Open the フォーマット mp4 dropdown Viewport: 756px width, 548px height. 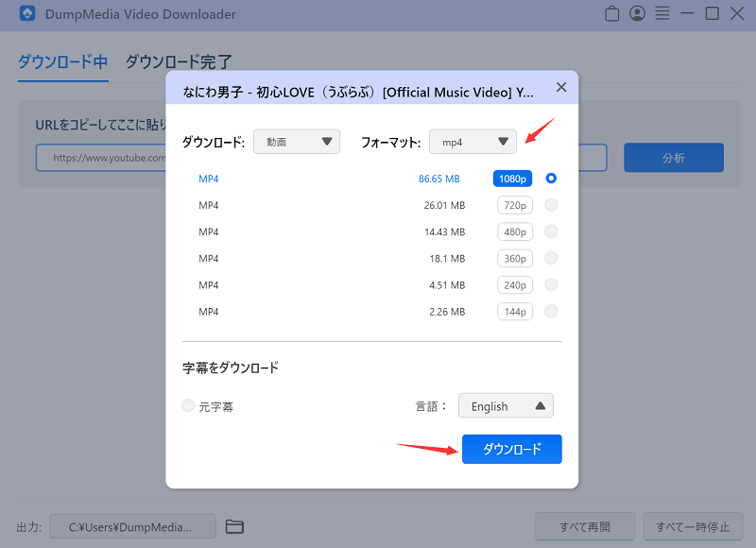point(472,142)
